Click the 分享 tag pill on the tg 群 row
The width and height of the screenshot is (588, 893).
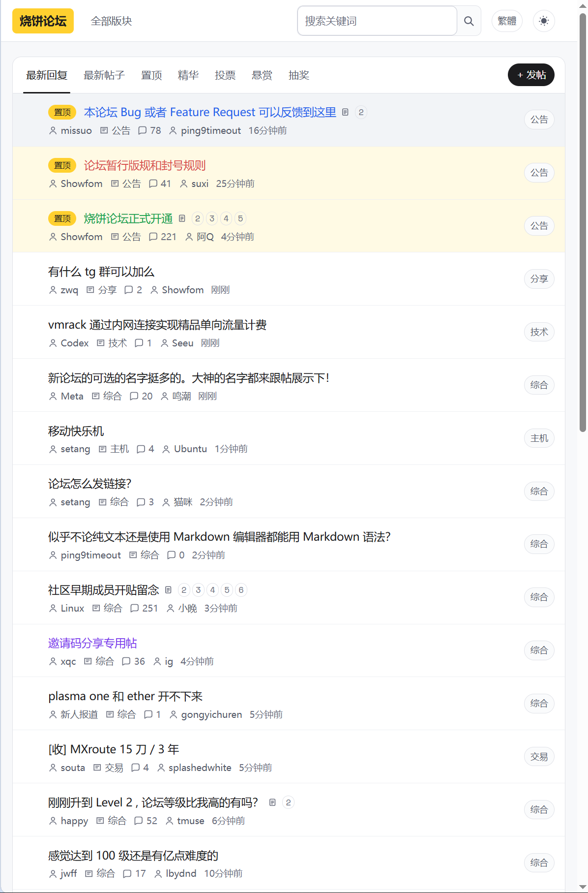(539, 279)
